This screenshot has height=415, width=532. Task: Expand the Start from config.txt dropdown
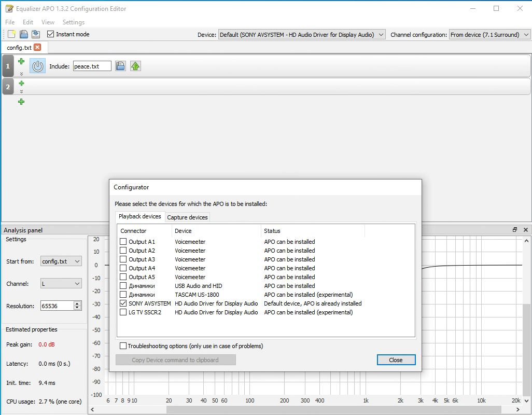pyautogui.click(x=61, y=261)
